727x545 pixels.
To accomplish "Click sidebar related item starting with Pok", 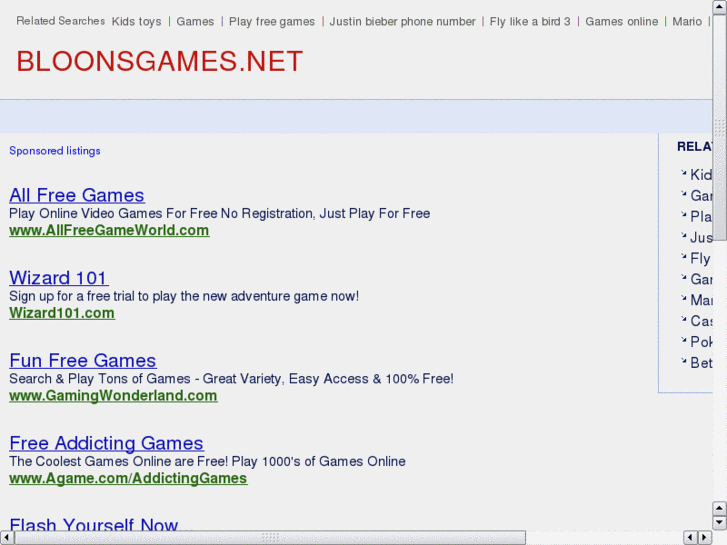I will (701, 342).
